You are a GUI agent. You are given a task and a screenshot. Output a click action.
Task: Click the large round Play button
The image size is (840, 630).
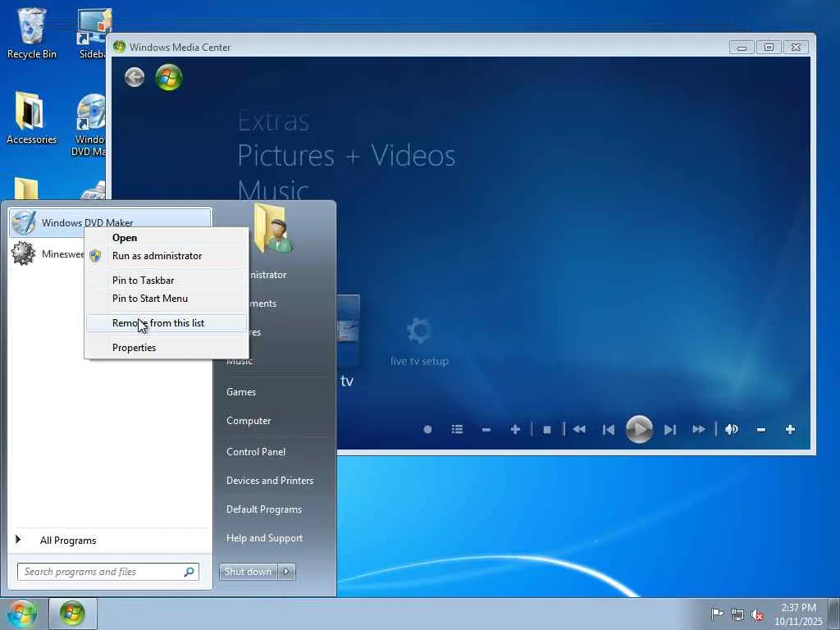(639, 430)
